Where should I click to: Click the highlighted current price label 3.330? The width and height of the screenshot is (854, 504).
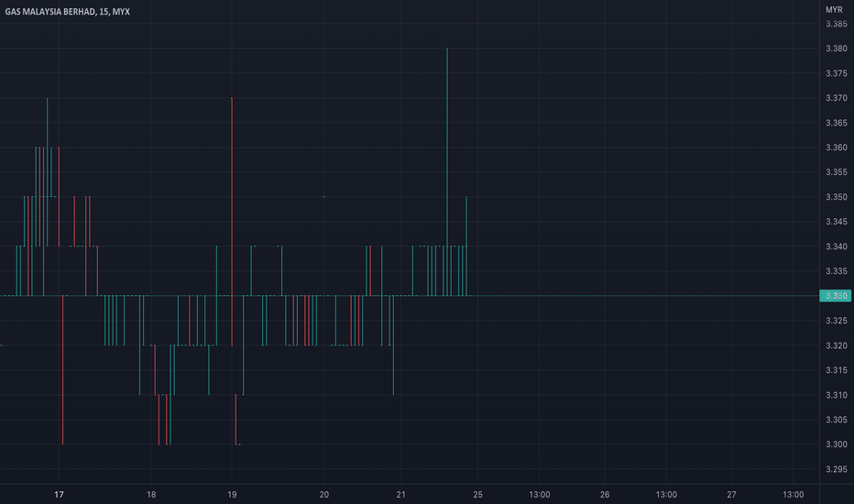(836, 296)
